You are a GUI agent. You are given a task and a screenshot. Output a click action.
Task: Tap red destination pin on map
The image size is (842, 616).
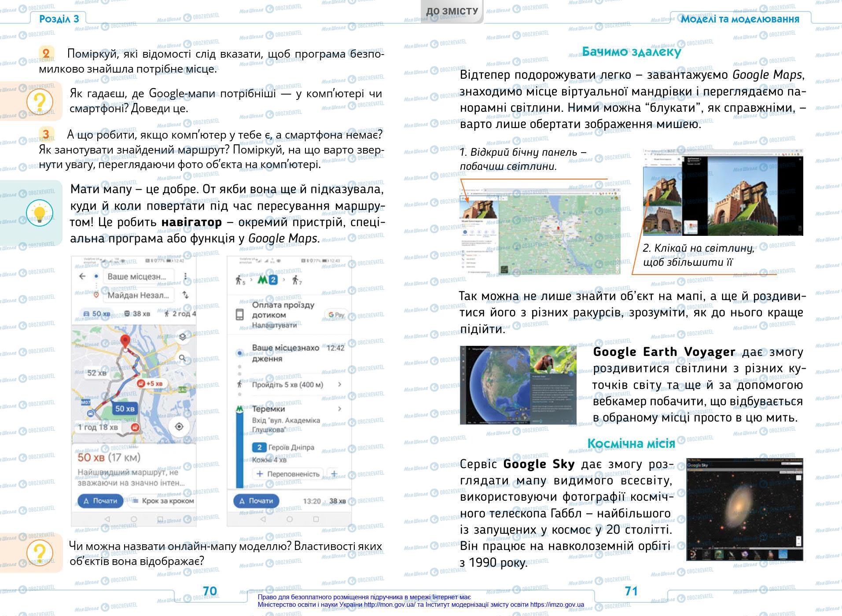click(125, 342)
